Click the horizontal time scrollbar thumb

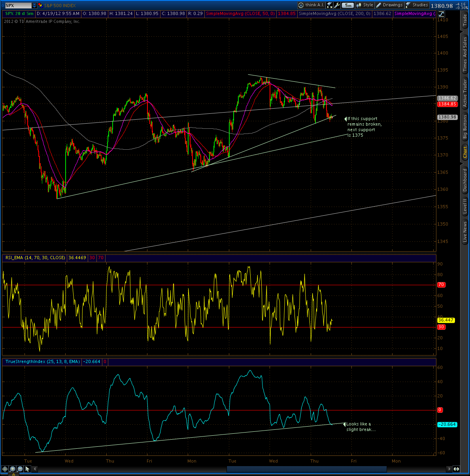pos(306,469)
